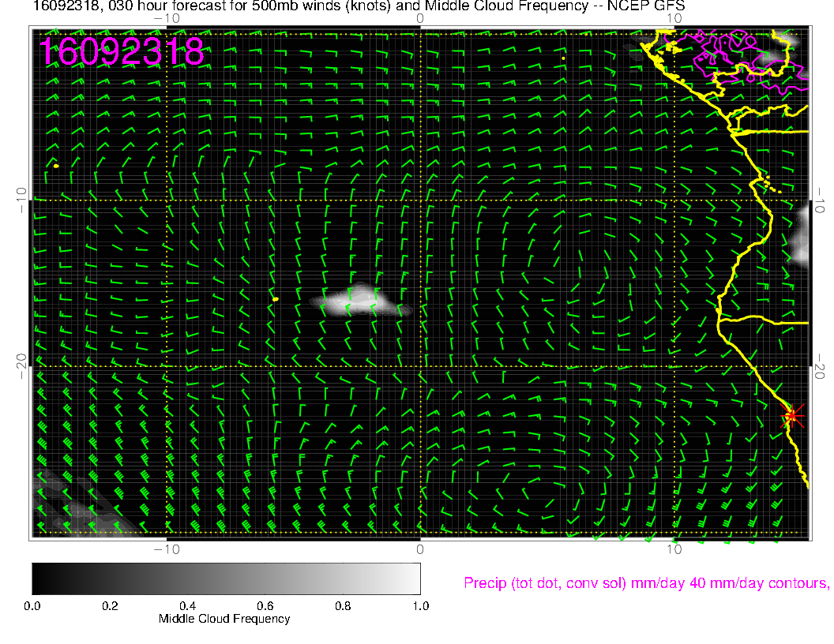The width and height of the screenshot is (834, 644).
Task: Click the Middle Cloud Frequency colorbar label
Action: (224, 619)
